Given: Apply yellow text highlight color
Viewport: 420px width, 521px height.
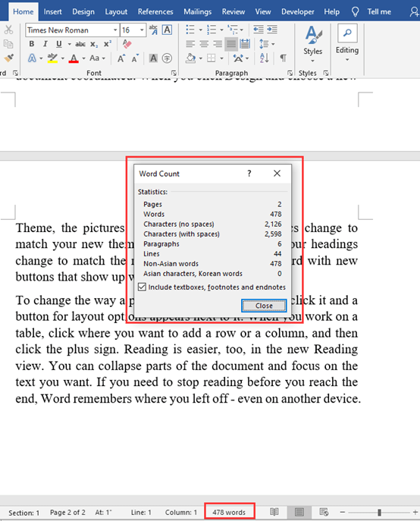Looking at the screenshot, I should click(52, 58).
